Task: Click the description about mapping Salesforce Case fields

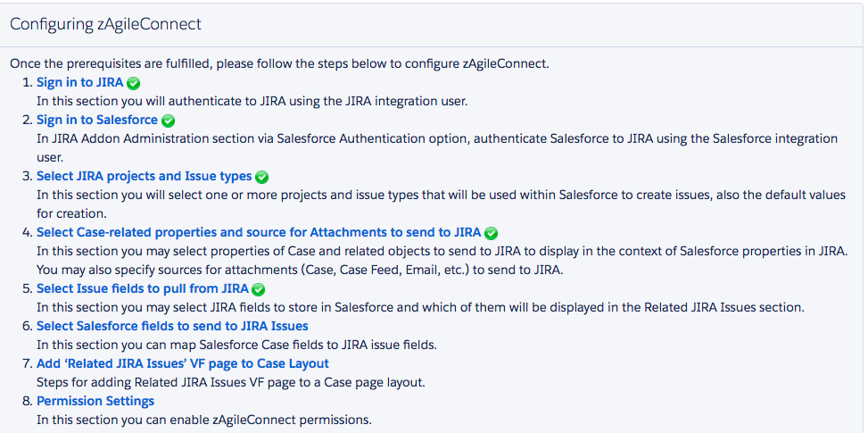Action: pos(237,345)
